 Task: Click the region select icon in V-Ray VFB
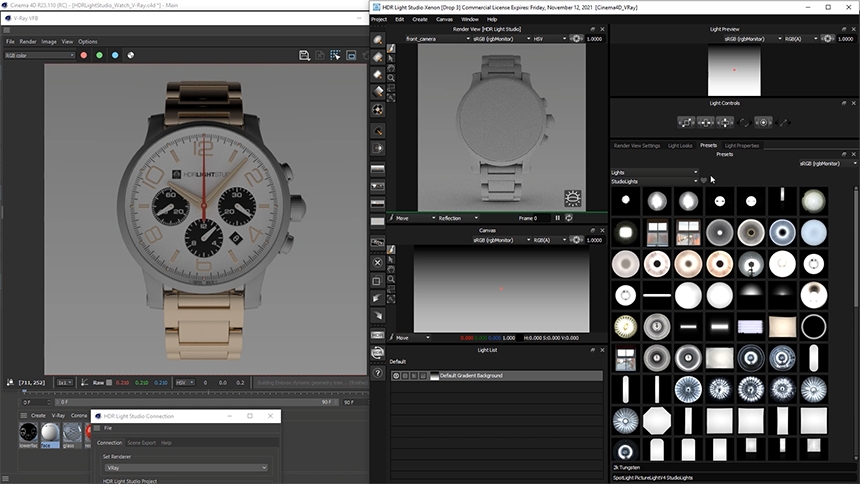(x=335, y=55)
